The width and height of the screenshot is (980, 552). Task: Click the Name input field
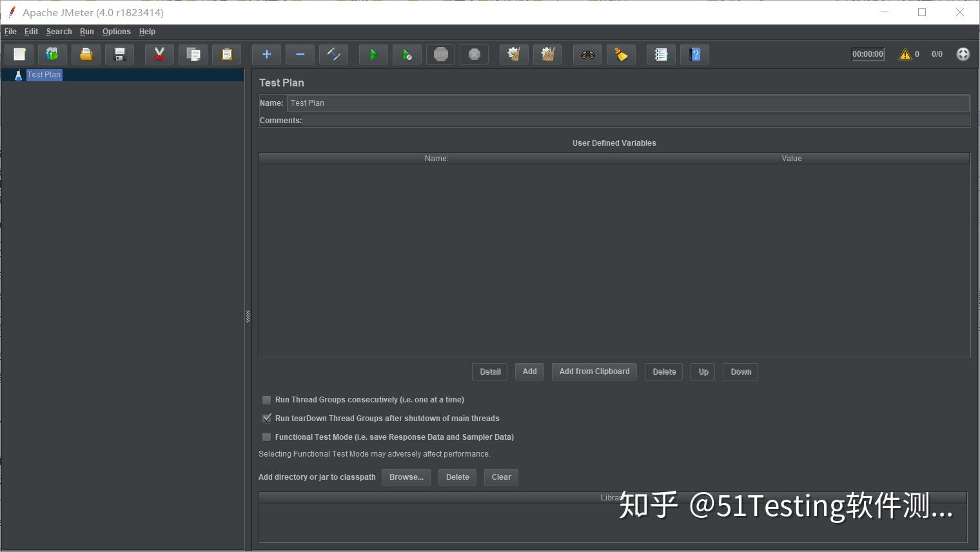pyautogui.click(x=628, y=103)
